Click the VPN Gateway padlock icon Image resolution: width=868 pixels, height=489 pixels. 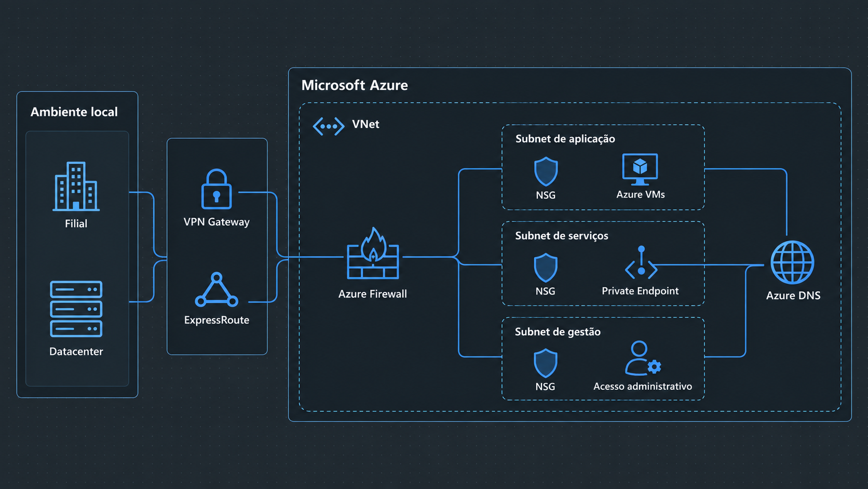point(216,189)
